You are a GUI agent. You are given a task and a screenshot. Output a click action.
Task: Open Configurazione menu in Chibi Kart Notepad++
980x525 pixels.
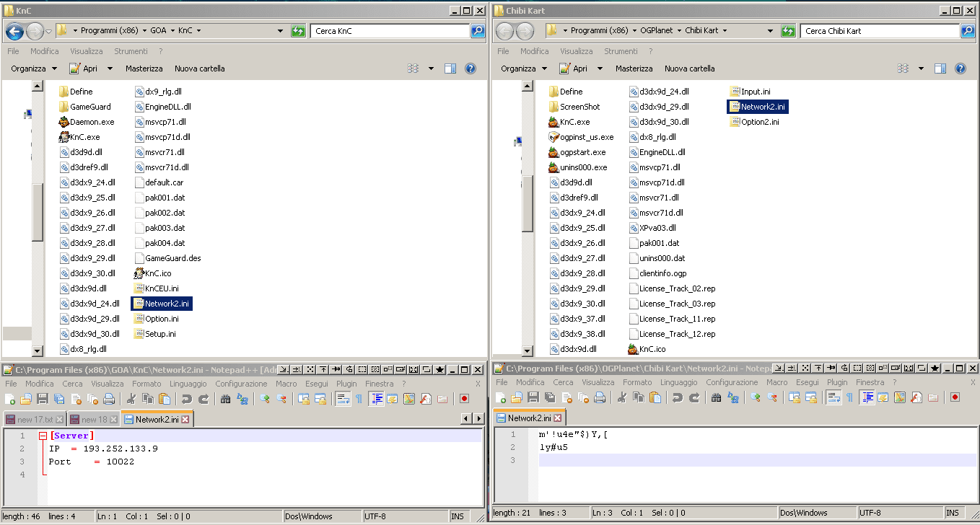[732, 382]
